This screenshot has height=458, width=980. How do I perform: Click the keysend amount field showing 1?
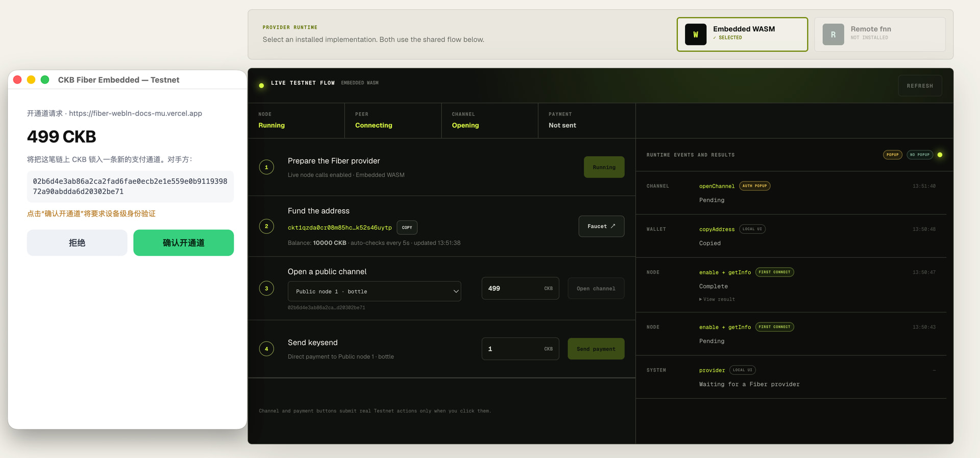click(x=520, y=349)
